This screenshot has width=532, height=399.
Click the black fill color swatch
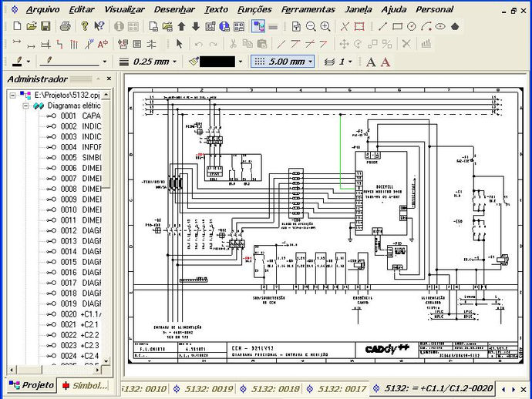click(217, 62)
